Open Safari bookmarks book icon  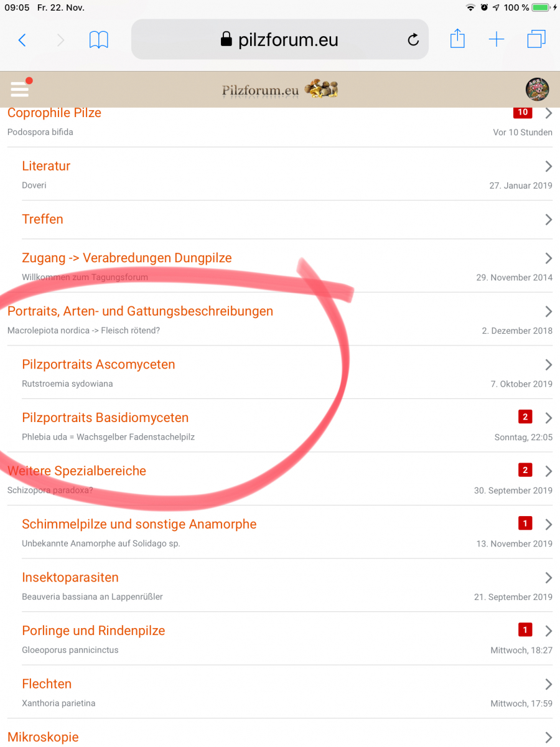click(99, 40)
